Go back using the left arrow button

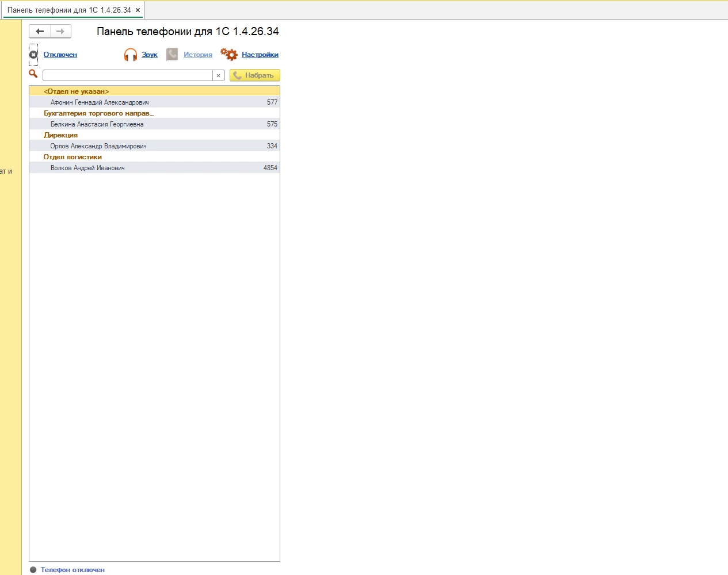40,31
